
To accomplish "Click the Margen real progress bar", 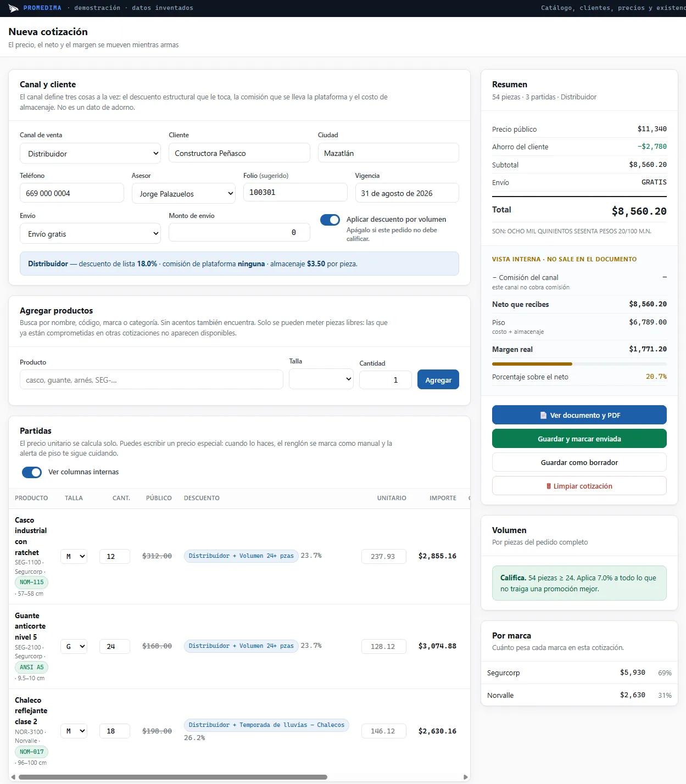I will [579, 364].
